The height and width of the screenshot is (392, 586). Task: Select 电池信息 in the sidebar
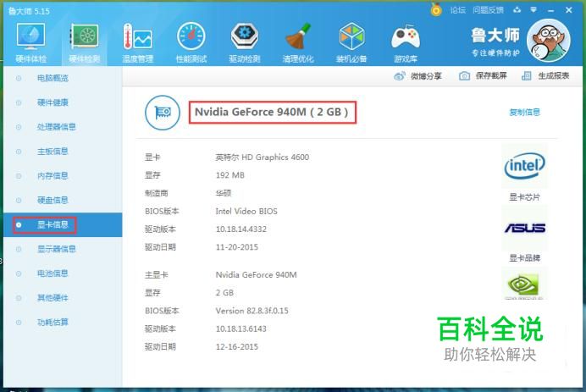pos(53,273)
